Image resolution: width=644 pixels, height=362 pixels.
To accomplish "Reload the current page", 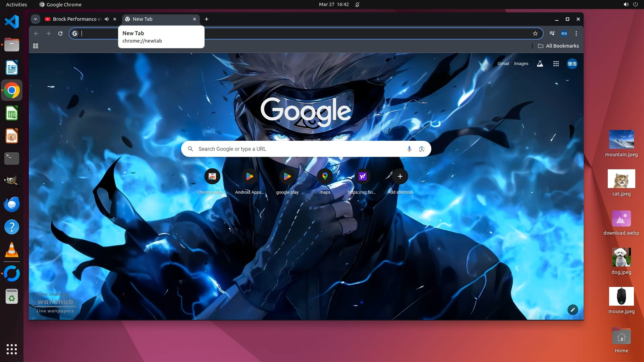I will [60, 34].
